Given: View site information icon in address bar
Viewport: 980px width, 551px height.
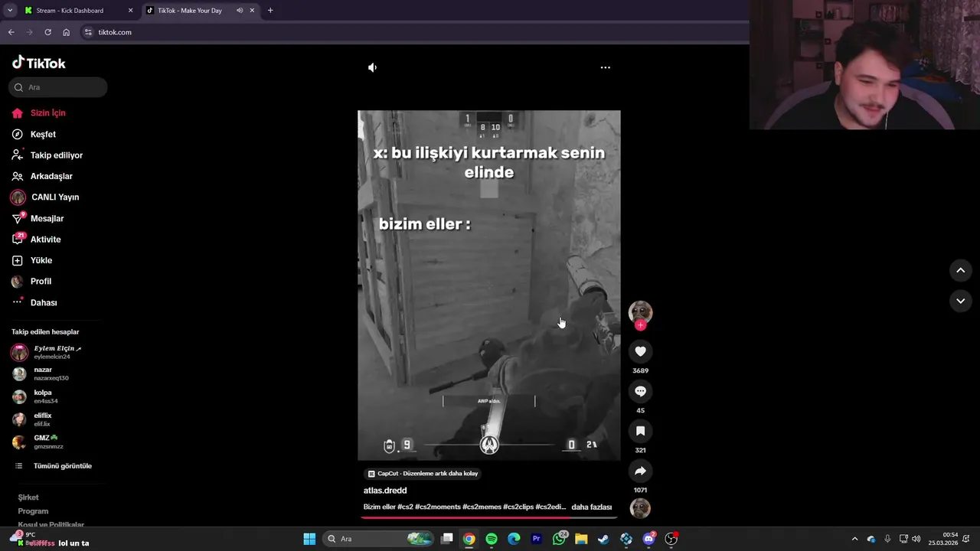Looking at the screenshot, I should [88, 32].
